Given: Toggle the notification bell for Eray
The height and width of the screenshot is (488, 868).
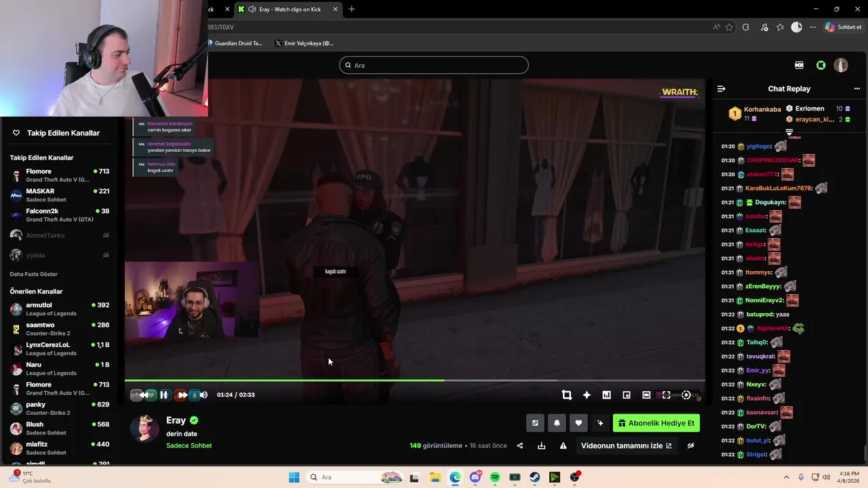Looking at the screenshot, I should point(557,423).
